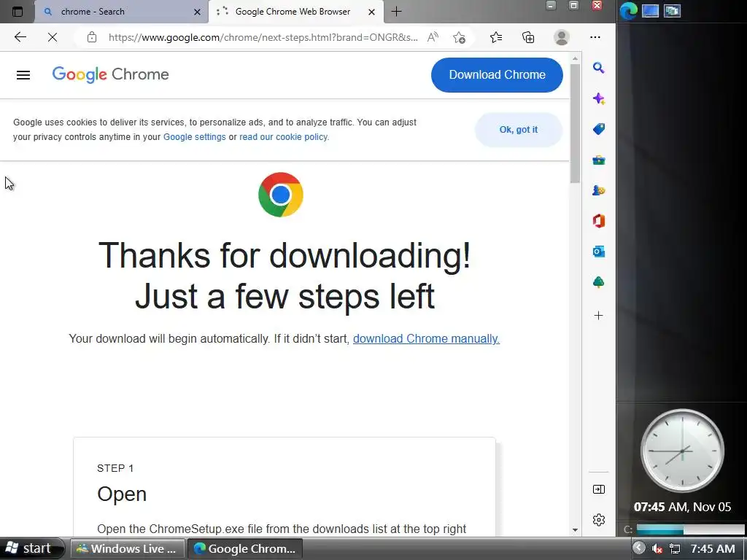Open the sidebar tree E-tree icon
Viewport: 747px width, 560px height.
point(599,282)
